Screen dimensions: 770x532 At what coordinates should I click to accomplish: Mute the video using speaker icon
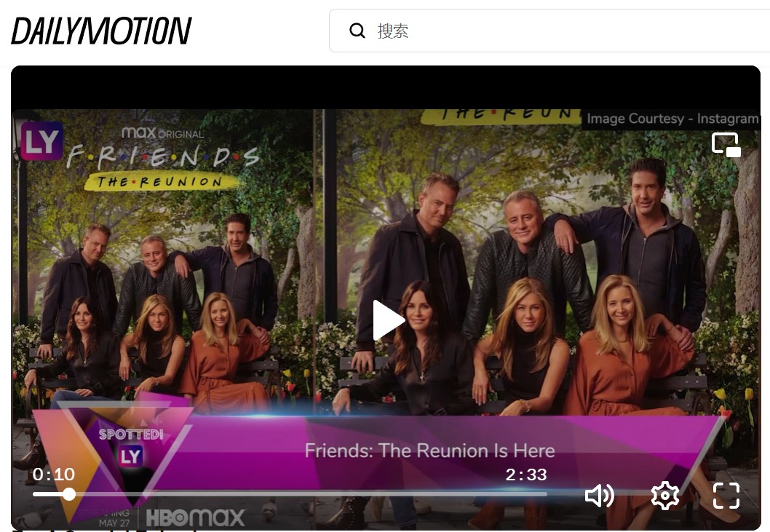(x=599, y=495)
